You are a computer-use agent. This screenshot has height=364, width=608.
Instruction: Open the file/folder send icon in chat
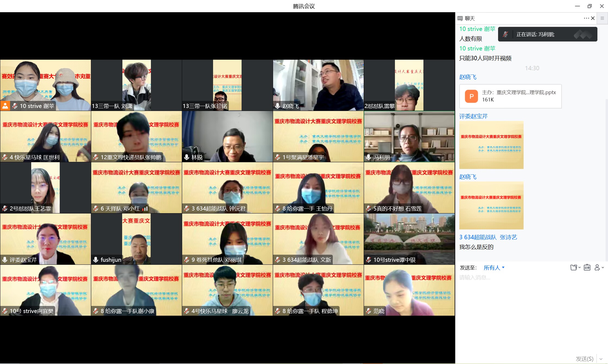click(573, 268)
